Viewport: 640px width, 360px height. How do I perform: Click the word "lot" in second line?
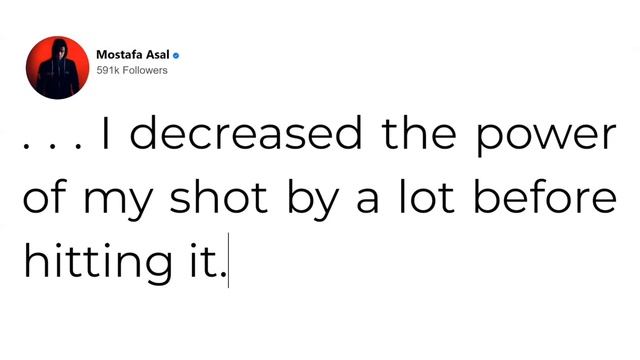pos(427,196)
